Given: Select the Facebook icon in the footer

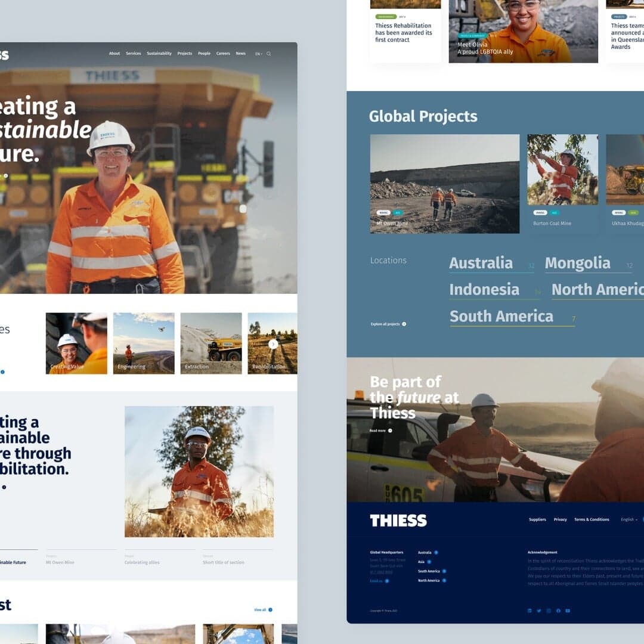Looking at the screenshot, I should (x=558, y=611).
